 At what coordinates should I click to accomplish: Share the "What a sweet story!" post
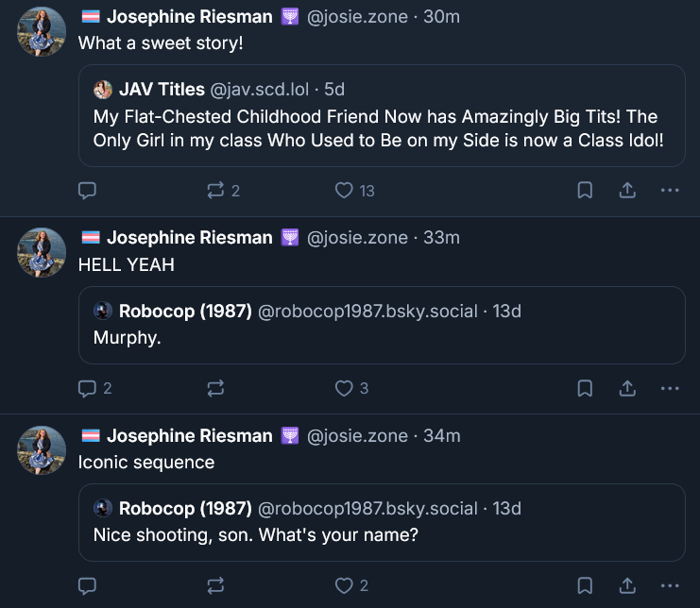pyautogui.click(x=627, y=191)
